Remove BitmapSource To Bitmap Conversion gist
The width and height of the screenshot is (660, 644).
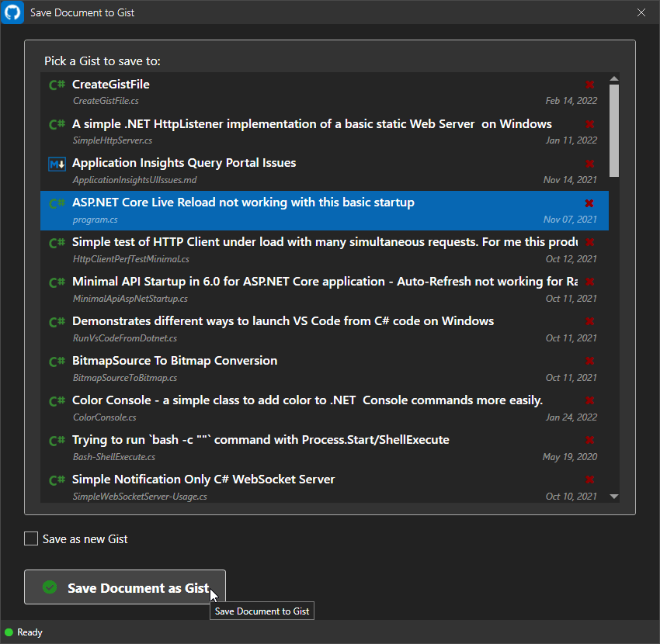589,361
